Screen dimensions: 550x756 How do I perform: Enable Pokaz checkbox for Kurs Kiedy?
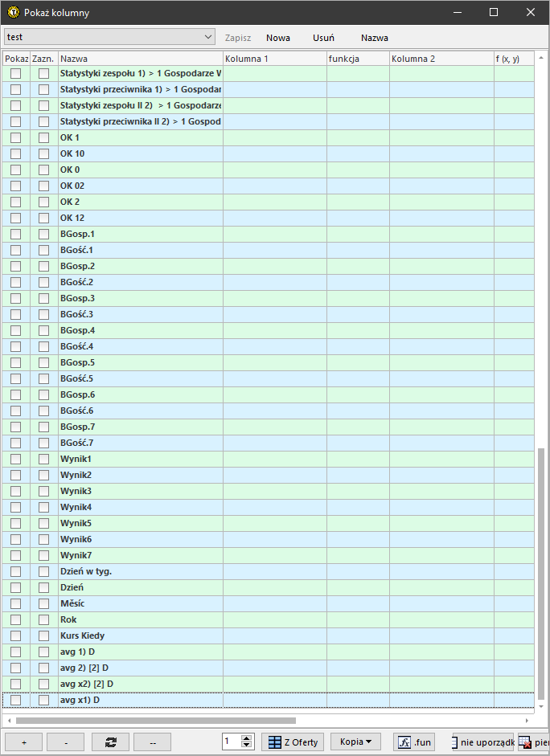[x=15, y=635]
